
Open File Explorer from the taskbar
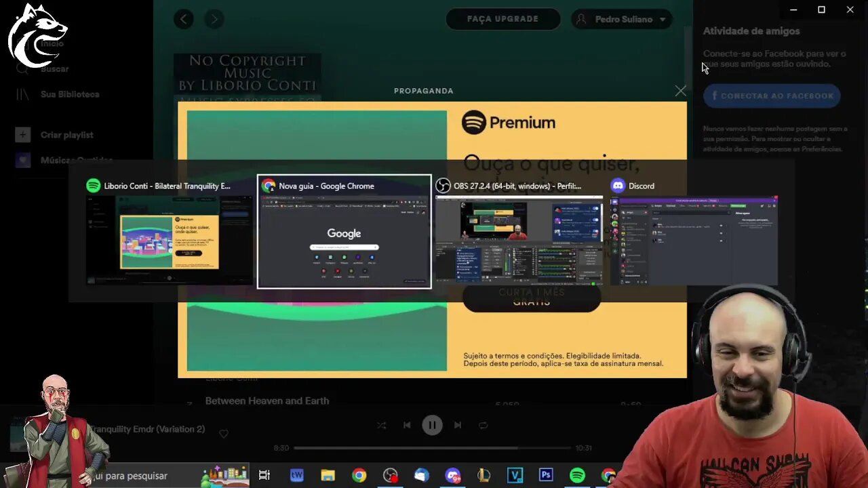[x=328, y=476]
